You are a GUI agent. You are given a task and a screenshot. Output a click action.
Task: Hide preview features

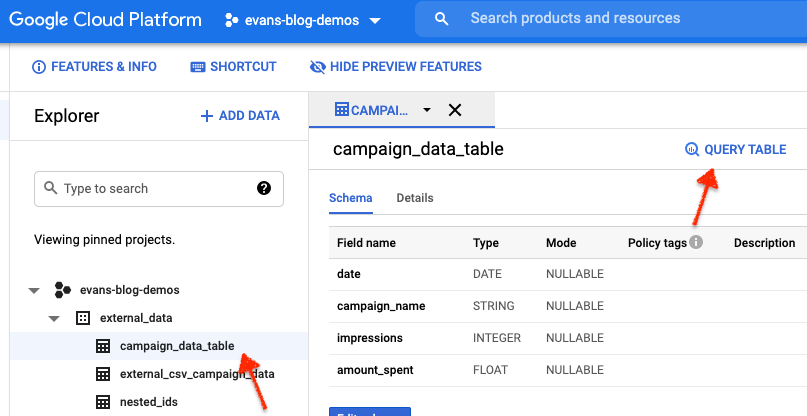click(x=395, y=67)
